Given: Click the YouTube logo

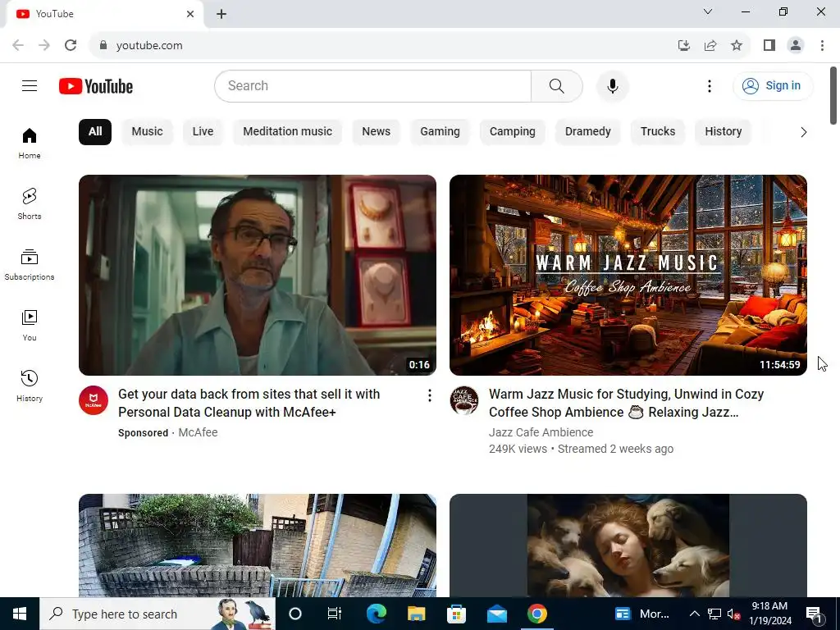Looking at the screenshot, I should [x=96, y=86].
